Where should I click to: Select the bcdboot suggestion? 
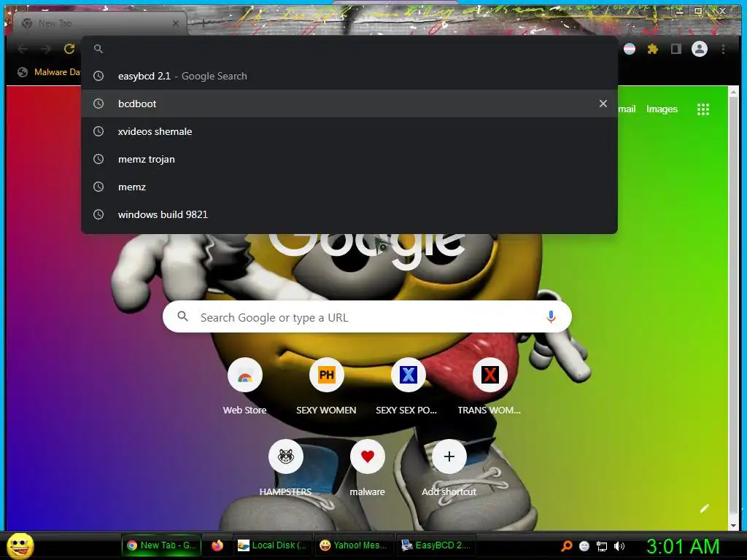pyautogui.click(x=349, y=104)
